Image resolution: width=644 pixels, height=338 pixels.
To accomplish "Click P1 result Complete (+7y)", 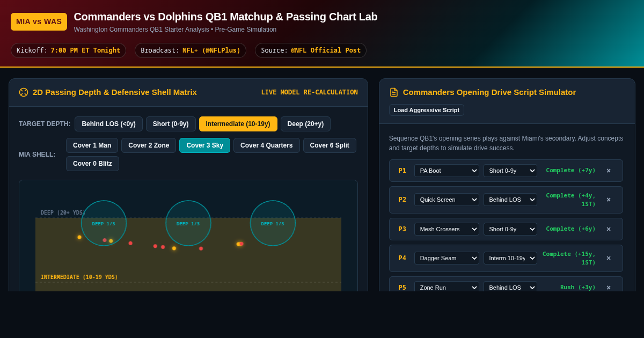I will (570, 171).
